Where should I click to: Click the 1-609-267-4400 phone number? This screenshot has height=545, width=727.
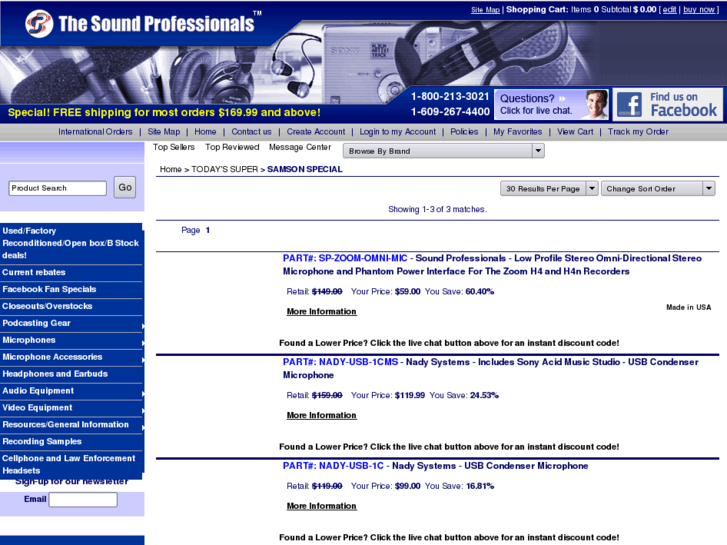point(450,112)
